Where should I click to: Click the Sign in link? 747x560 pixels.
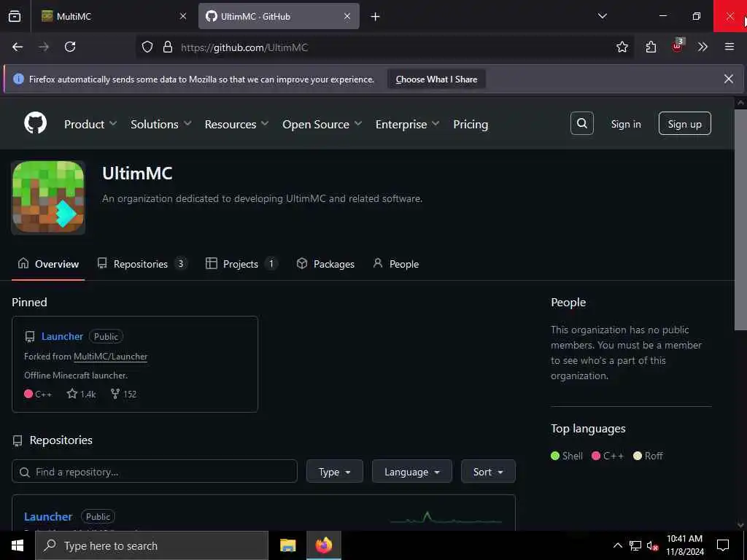pos(625,124)
